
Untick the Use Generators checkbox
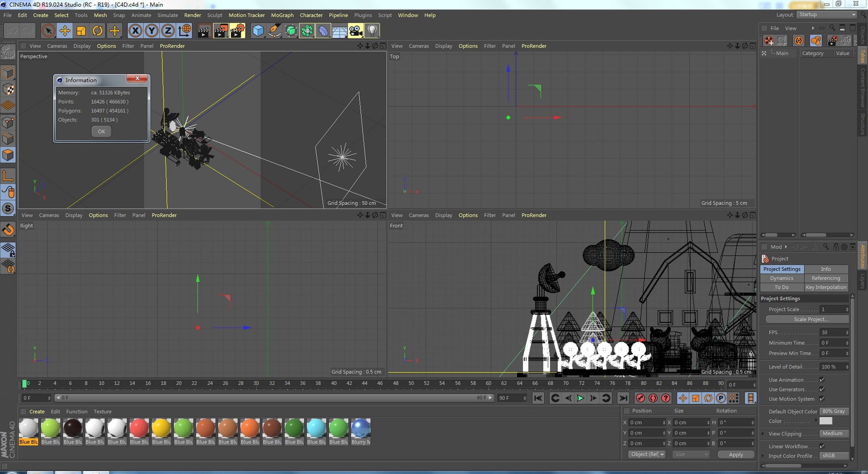(822, 389)
